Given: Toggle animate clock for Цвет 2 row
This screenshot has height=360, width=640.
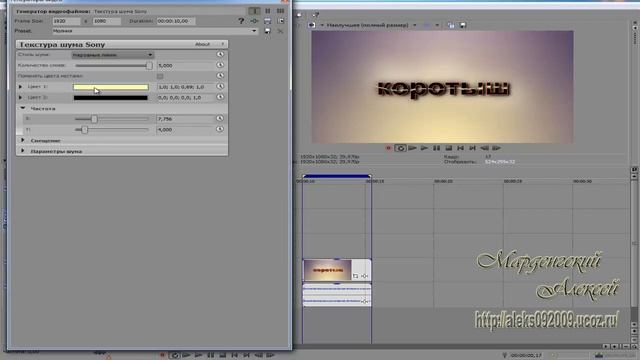Looking at the screenshot, I should tap(220, 97).
